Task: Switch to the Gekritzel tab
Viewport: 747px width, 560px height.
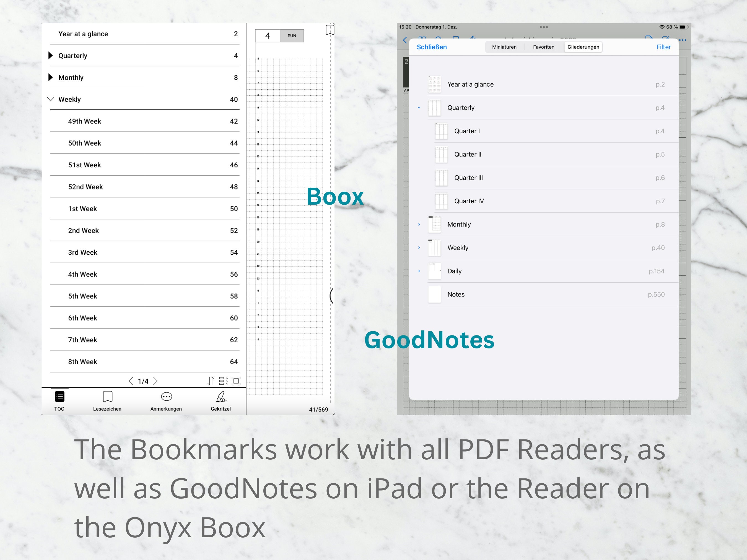Action: [221, 401]
